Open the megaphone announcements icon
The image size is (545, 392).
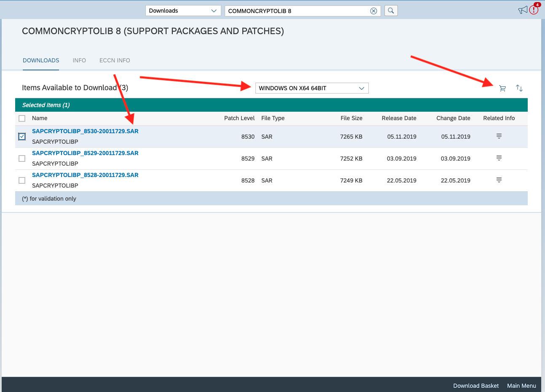(523, 10)
